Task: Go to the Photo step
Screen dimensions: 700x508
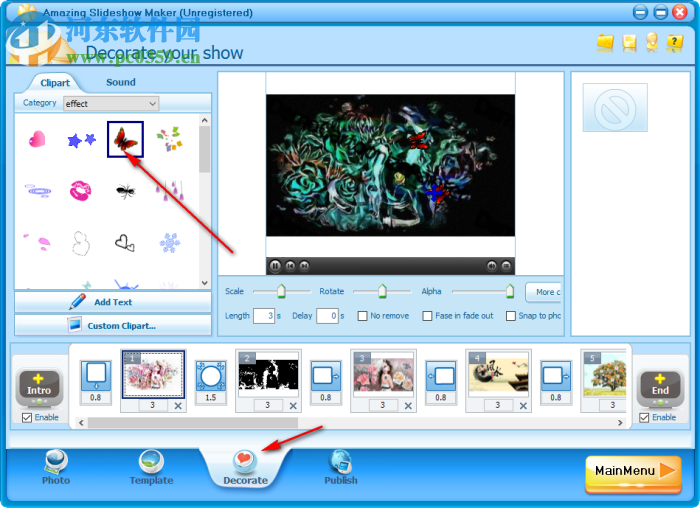Action: [56, 468]
